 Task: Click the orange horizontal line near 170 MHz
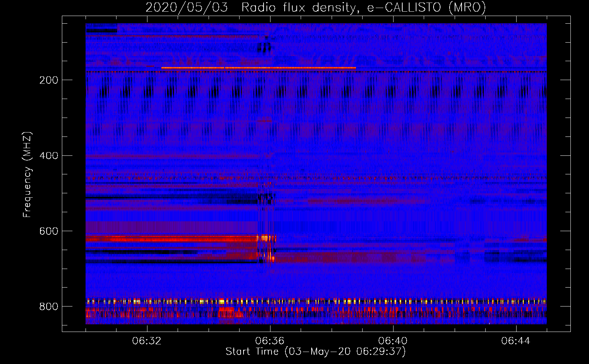[258, 68]
